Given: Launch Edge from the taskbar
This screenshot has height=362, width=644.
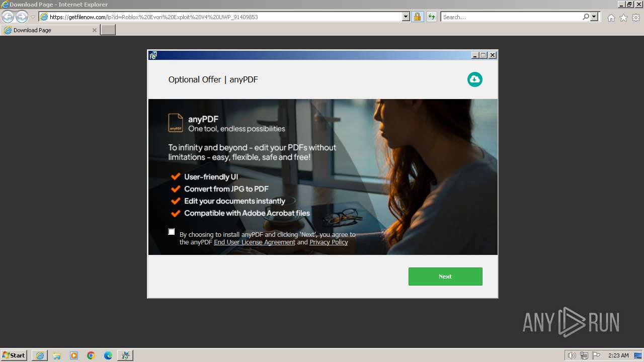Looking at the screenshot, I should [108, 355].
